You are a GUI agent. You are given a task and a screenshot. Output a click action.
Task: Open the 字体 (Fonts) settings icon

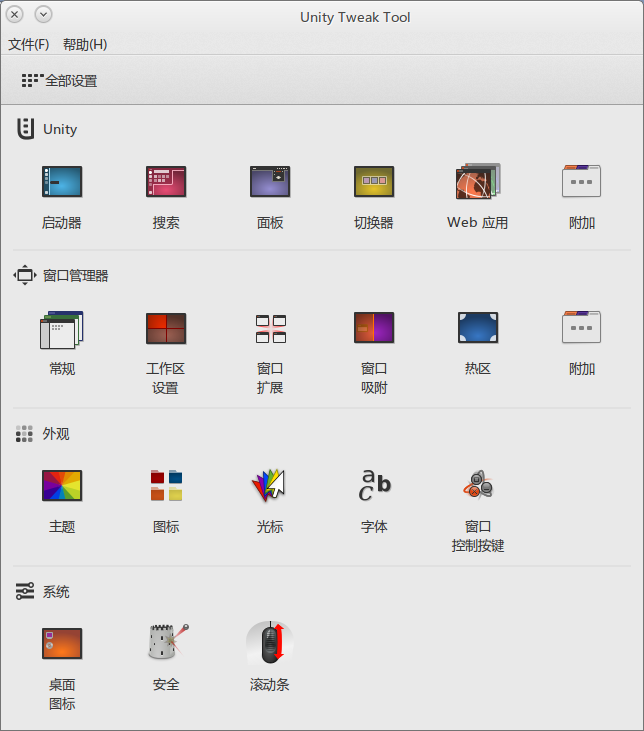point(374,485)
